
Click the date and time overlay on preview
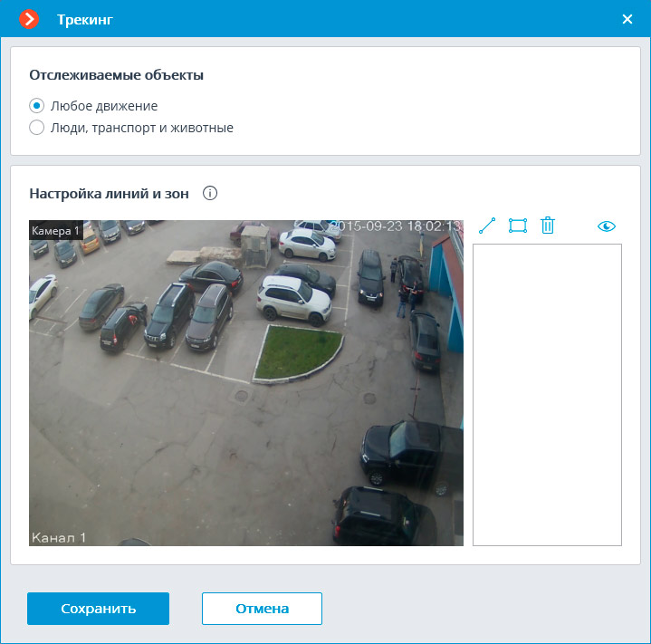point(396,226)
